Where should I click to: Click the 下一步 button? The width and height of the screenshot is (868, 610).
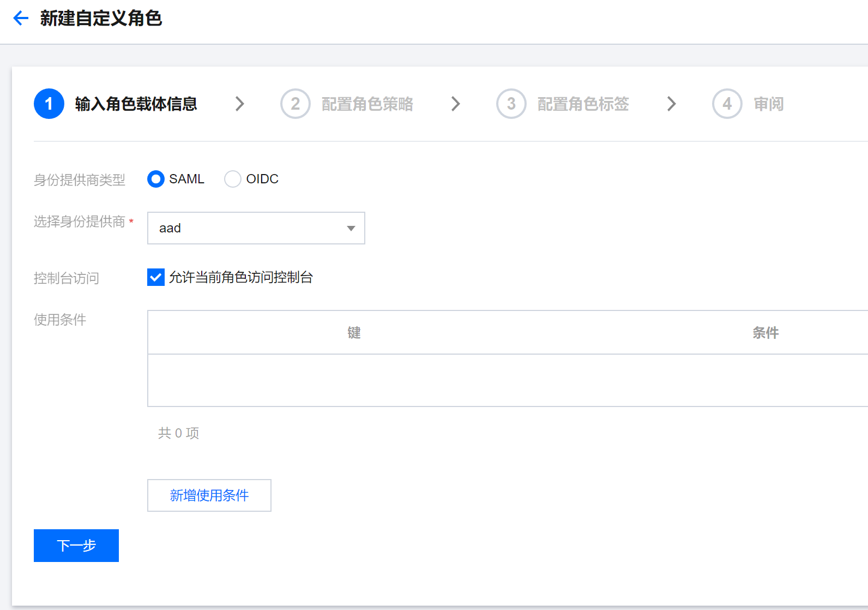click(76, 546)
